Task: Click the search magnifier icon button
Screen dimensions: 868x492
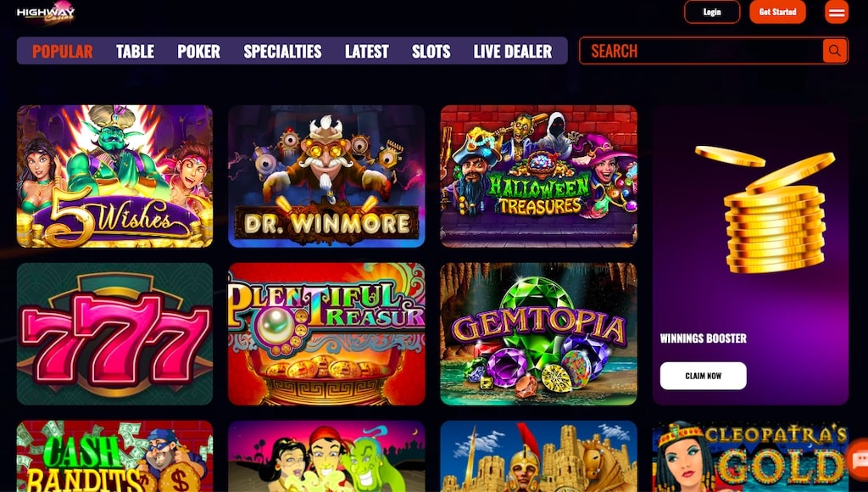Action: pyautogui.click(x=834, y=51)
